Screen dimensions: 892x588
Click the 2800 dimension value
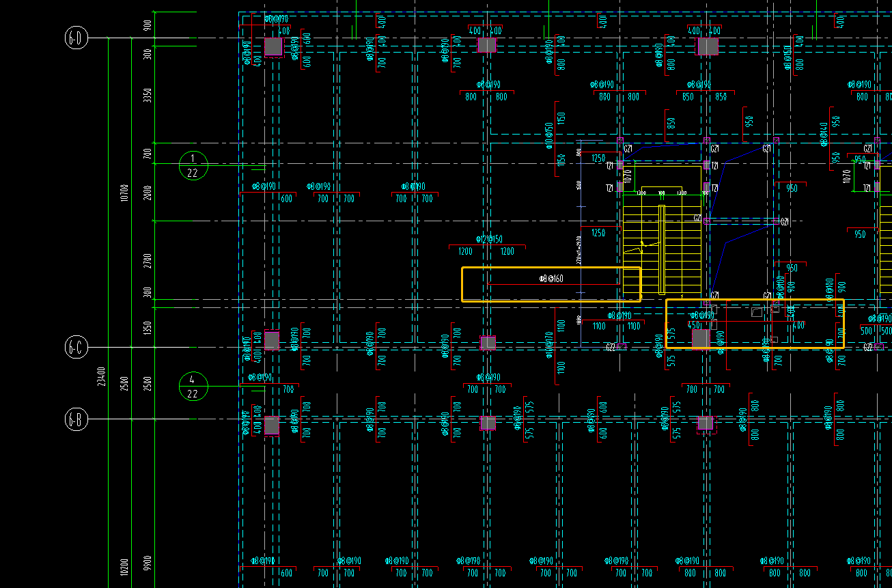click(148, 192)
